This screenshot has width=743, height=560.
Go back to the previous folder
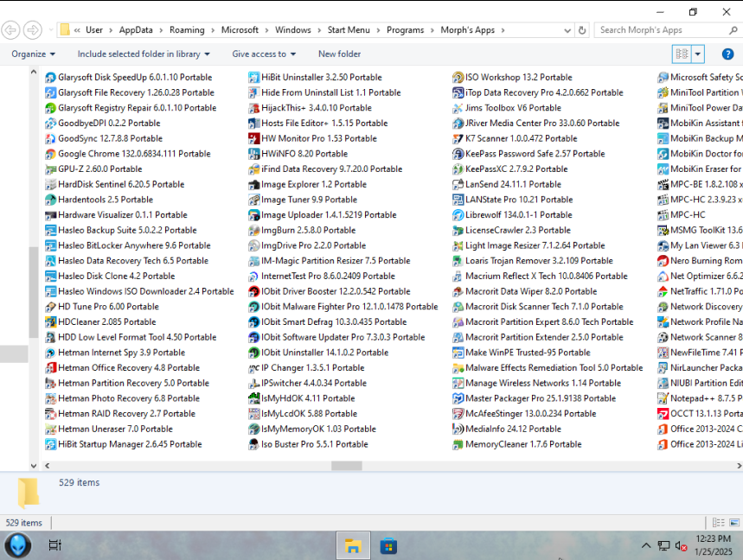(10, 30)
